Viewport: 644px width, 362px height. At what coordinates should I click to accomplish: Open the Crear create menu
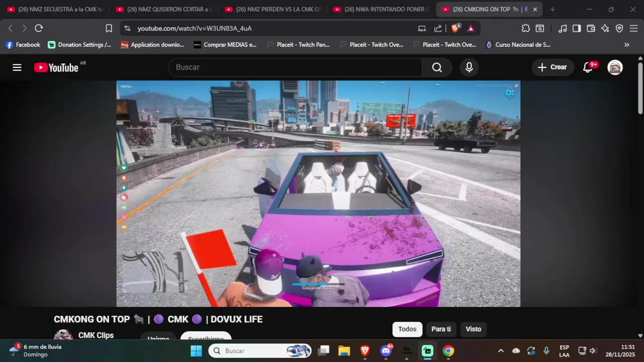pos(552,67)
